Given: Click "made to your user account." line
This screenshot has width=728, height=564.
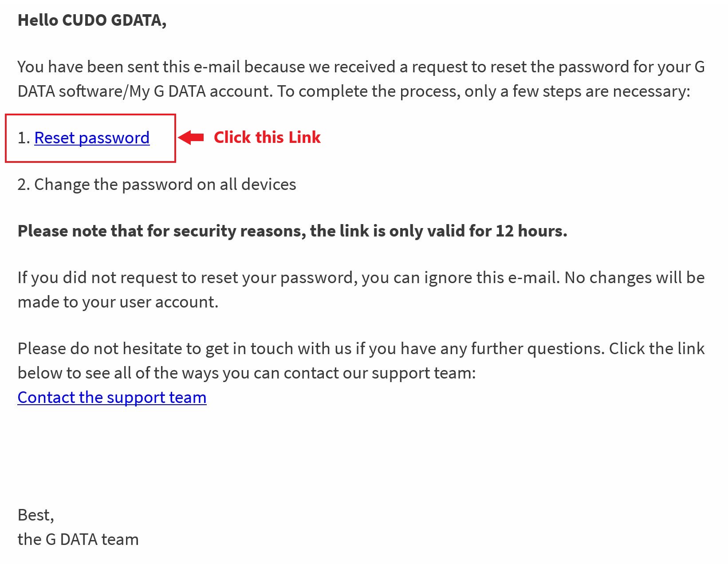Looking at the screenshot, I should pyautogui.click(x=118, y=302).
